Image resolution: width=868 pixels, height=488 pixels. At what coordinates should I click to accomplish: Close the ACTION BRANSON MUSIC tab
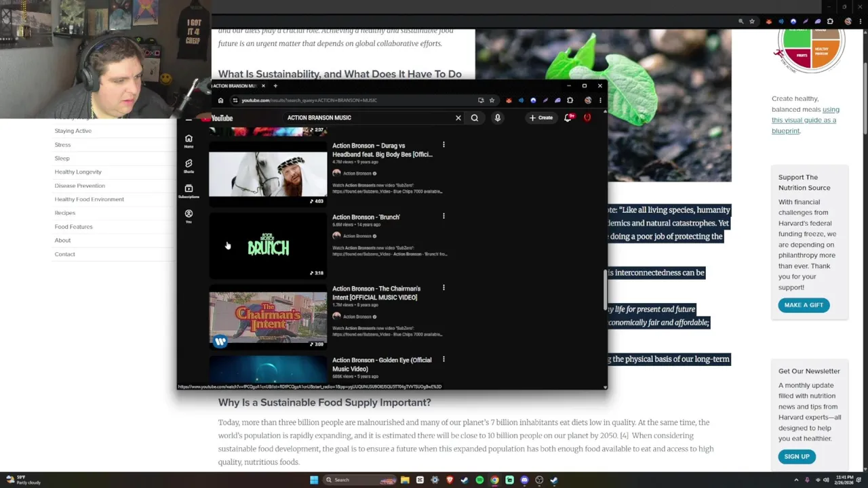click(264, 86)
